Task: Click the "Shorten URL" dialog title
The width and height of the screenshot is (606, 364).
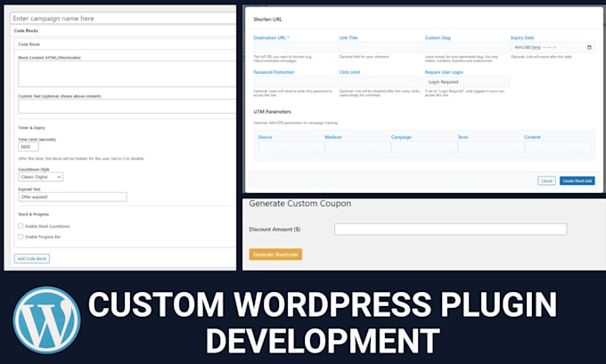Action: (x=267, y=20)
